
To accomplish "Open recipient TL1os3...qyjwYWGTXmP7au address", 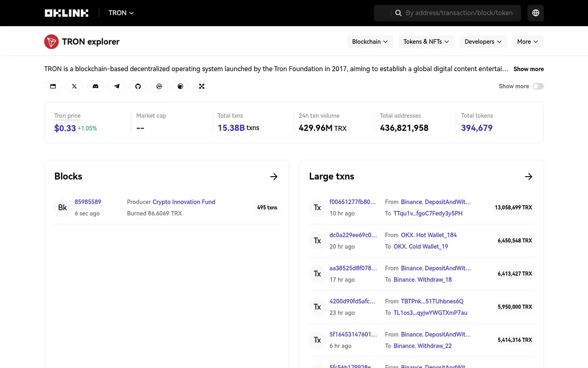I will [x=431, y=313].
